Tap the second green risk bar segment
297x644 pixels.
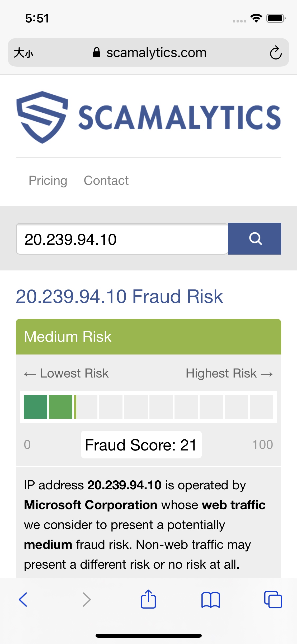click(60, 407)
